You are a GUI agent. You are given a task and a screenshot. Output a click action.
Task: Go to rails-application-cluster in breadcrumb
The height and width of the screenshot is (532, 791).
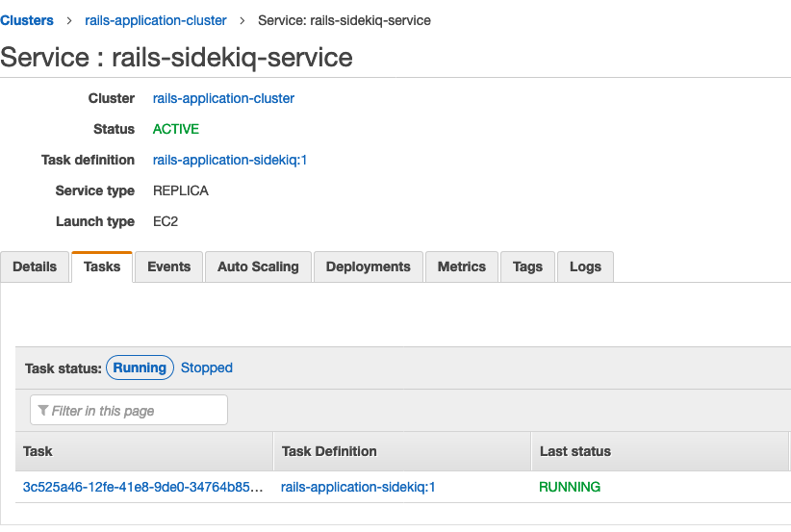click(x=155, y=20)
